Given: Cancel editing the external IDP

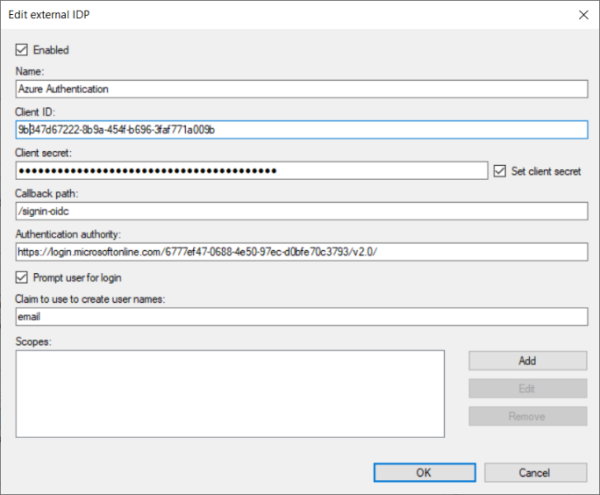Looking at the screenshot, I should (x=535, y=472).
